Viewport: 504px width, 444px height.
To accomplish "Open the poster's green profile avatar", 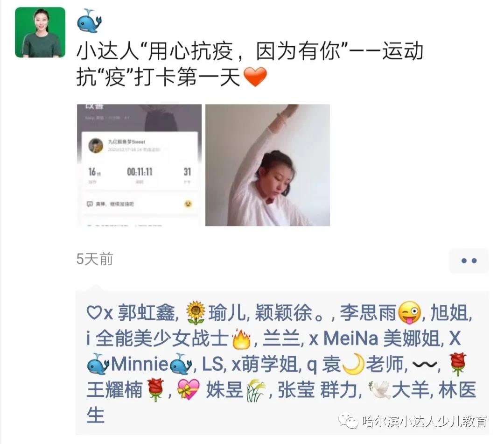I will 40,33.
